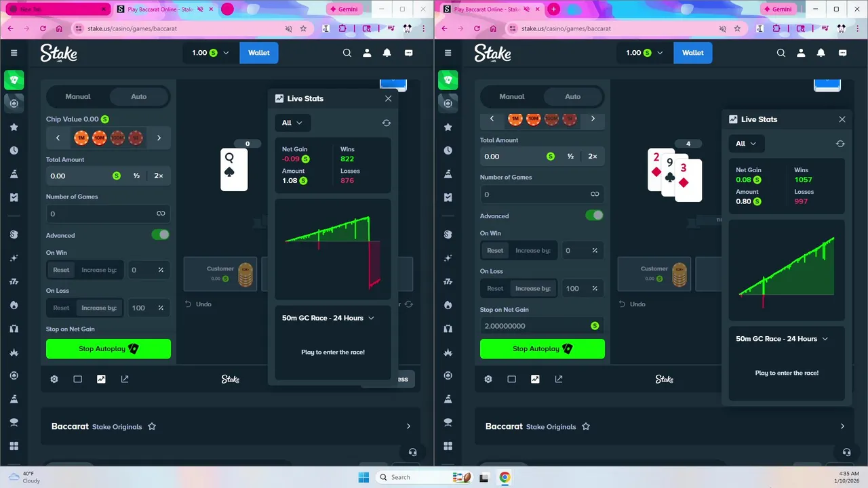Click pop-out icon in right game footer
This screenshot has height=488, width=868.
[559, 379]
